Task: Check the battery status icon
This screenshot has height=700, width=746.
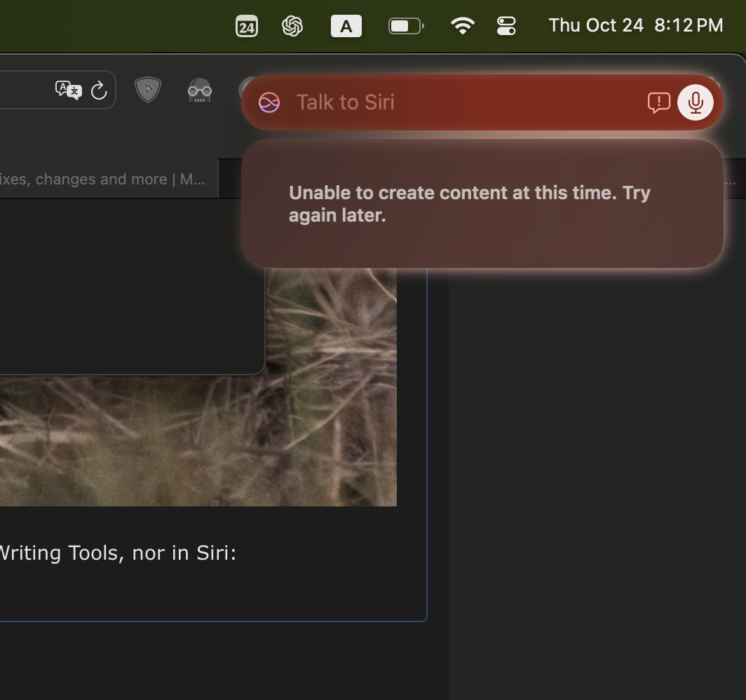Action: pos(406,26)
